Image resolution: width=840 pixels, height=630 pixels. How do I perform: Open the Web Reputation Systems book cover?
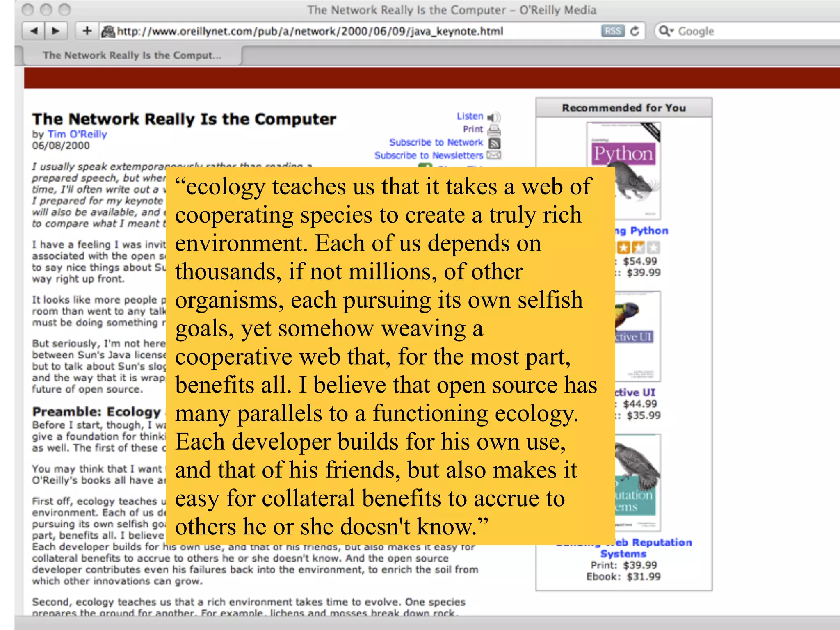pos(638,483)
